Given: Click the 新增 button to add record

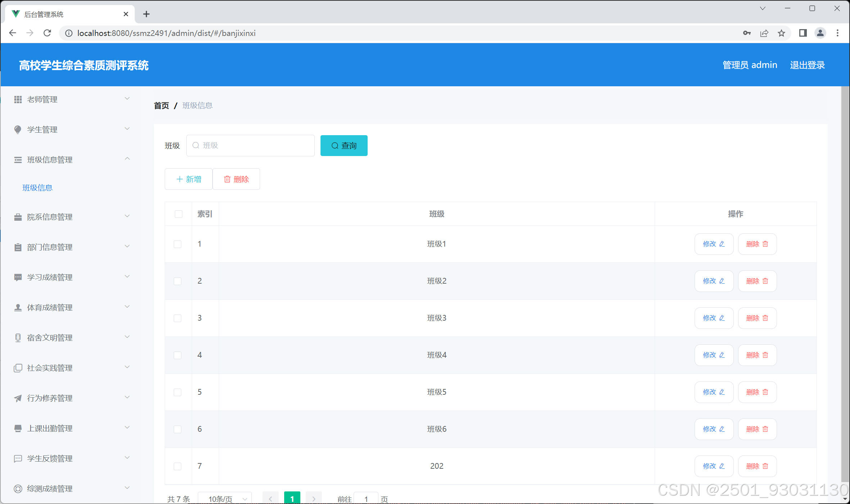Looking at the screenshot, I should (x=188, y=179).
